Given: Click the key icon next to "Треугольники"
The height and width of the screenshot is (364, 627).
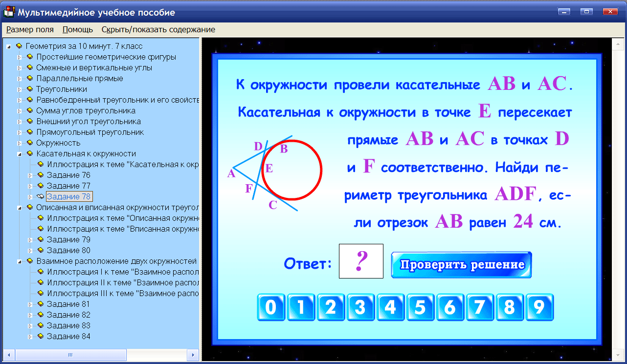Looking at the screenshot, I should (31, 89).
